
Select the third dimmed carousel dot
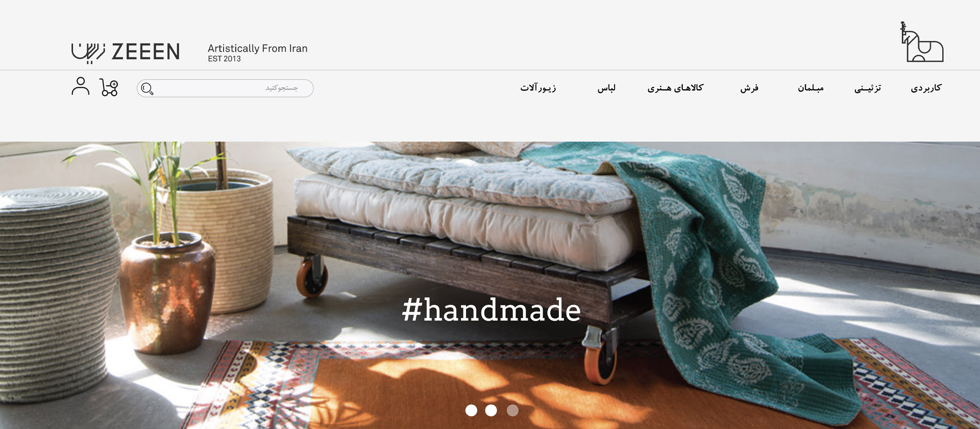pos(512,410)
